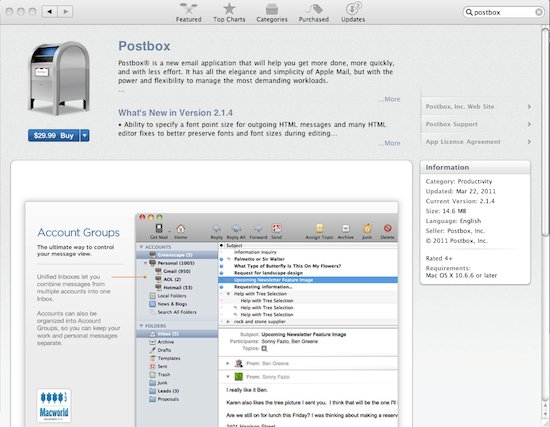Click the chevron next to App License Agreement

[529, 142]
